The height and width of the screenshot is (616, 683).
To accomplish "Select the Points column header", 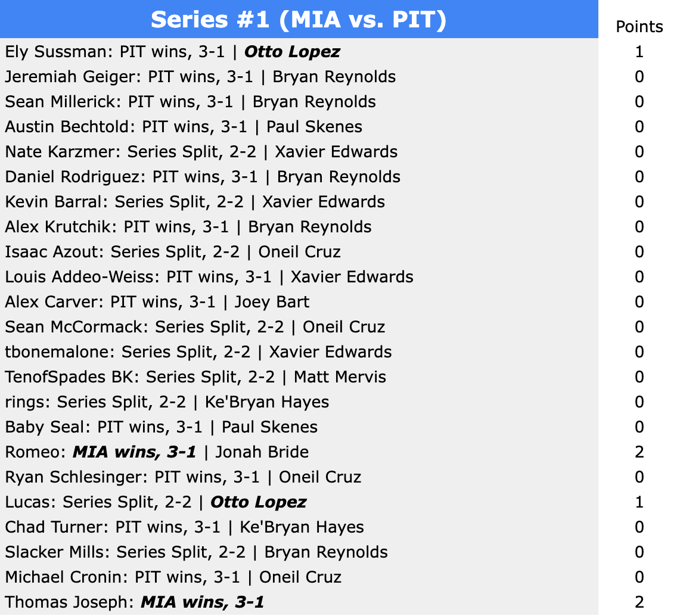I will [639, 27].
